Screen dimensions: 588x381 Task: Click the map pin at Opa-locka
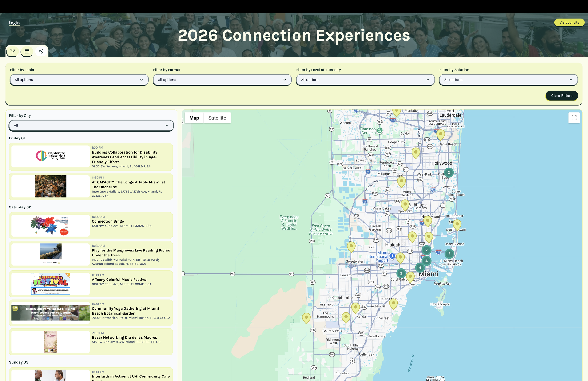click(405, 205)
